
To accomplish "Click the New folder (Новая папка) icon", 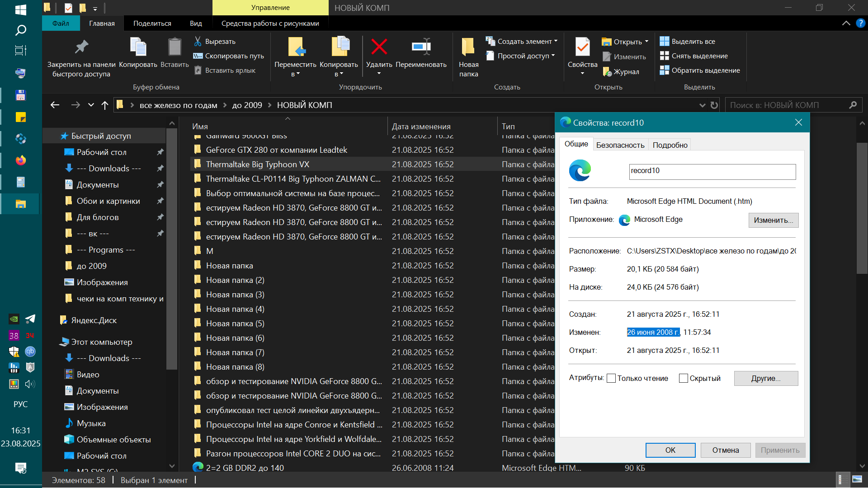I will pos(468,47).
